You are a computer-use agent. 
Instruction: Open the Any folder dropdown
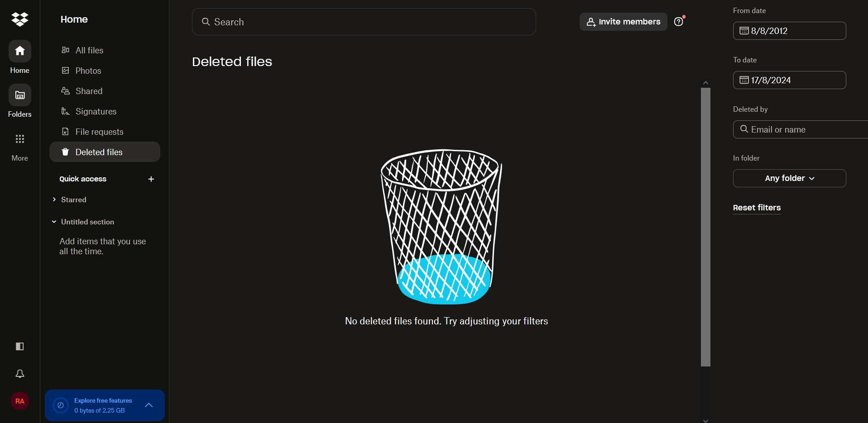[x=789, y=178]
